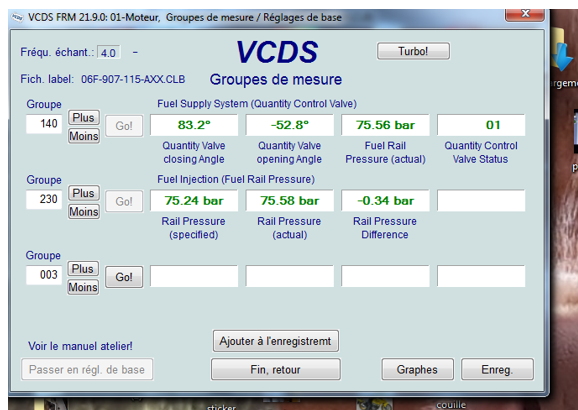Viewport: 578px width, 410px height.
Task: Select the Group 140 number field
Action: 44,124
